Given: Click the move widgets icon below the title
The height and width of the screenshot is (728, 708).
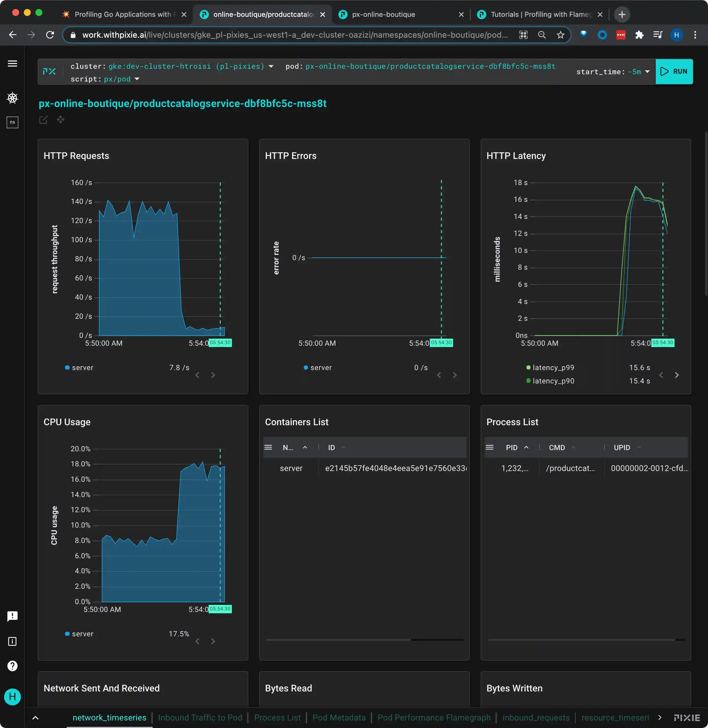Looking at the screenshot, I should (61, 120).
